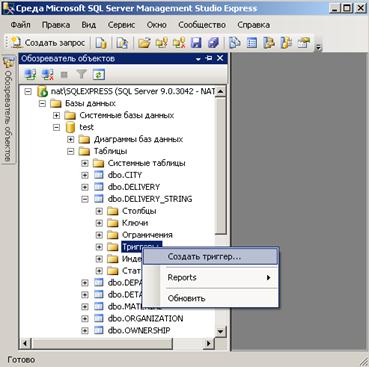369x367 pixels.
Task: Expand the dbo.OWNERSHIP table node
Action: [x=85, y=331]
